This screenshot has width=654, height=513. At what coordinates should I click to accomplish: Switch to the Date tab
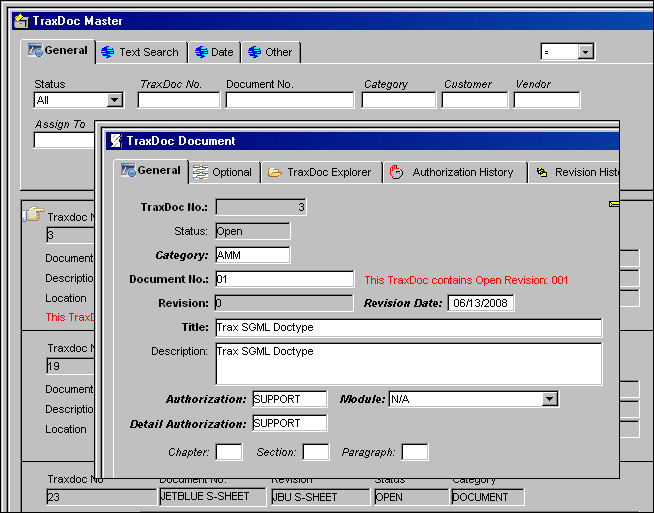tap(214, 53)
